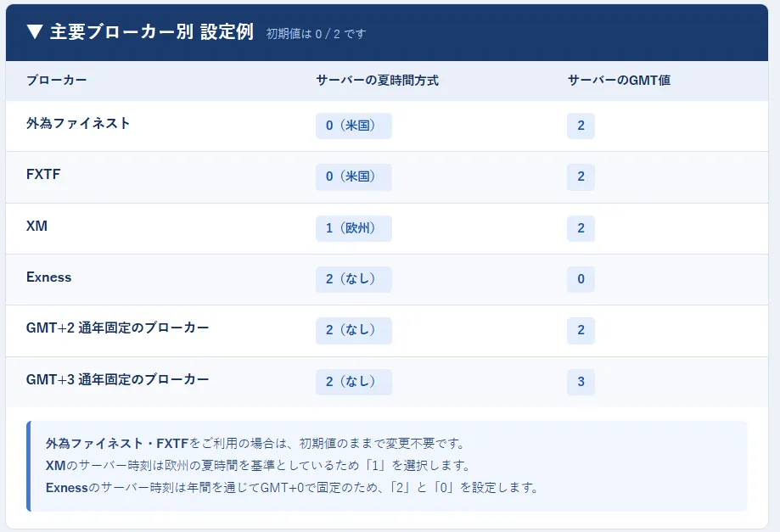
Task: Click 1（欧州）badge in XM row
Action: click(354, 228)
